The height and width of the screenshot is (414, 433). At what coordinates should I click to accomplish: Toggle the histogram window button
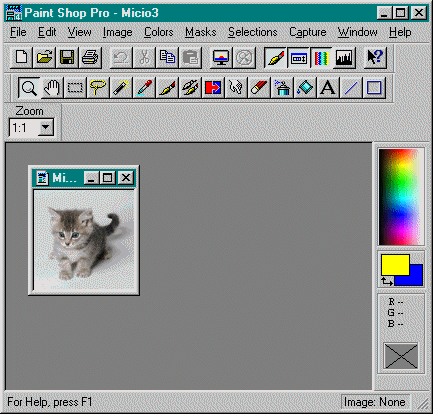tap(344, 58)
